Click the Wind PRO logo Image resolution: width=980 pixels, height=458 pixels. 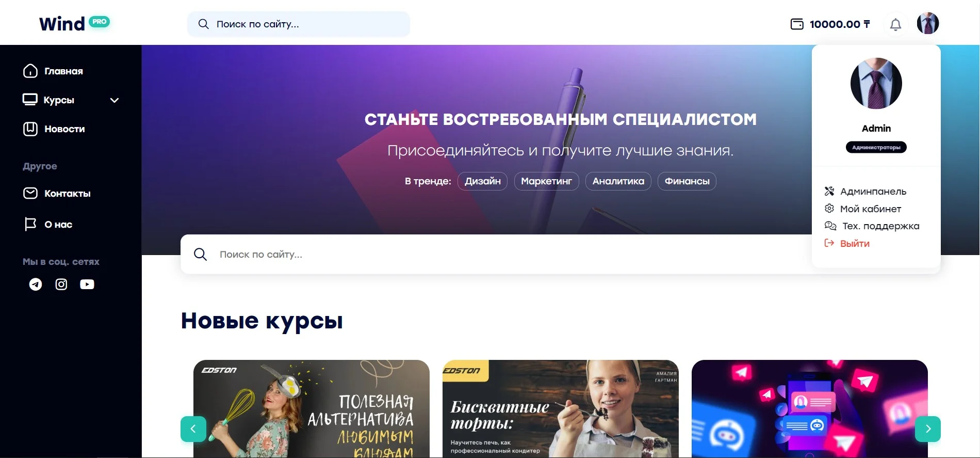[74, 24]
